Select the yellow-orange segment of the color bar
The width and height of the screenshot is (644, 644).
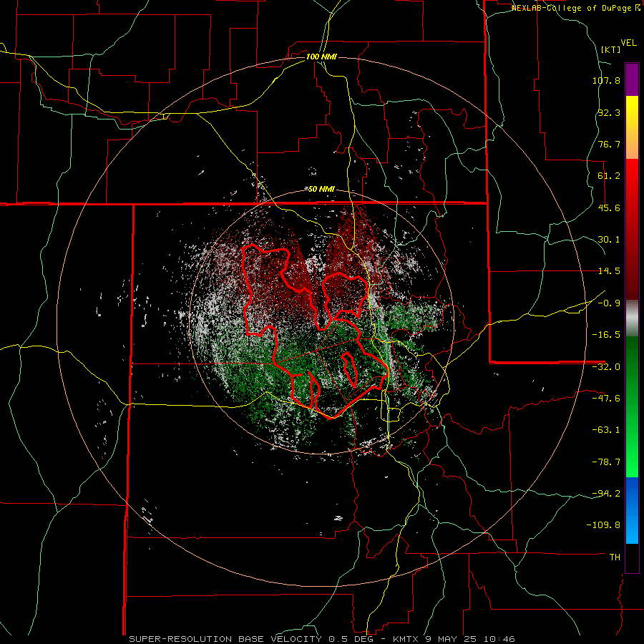coord(632,127)
